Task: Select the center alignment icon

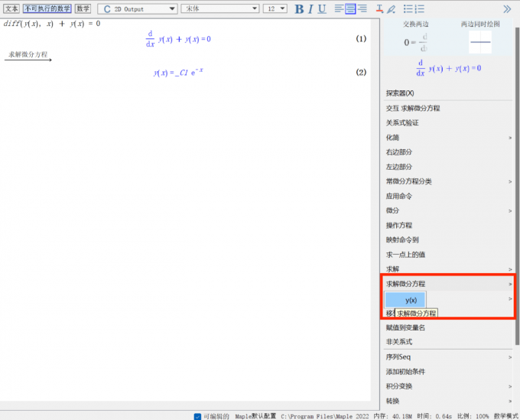Action: coord(350,9)
